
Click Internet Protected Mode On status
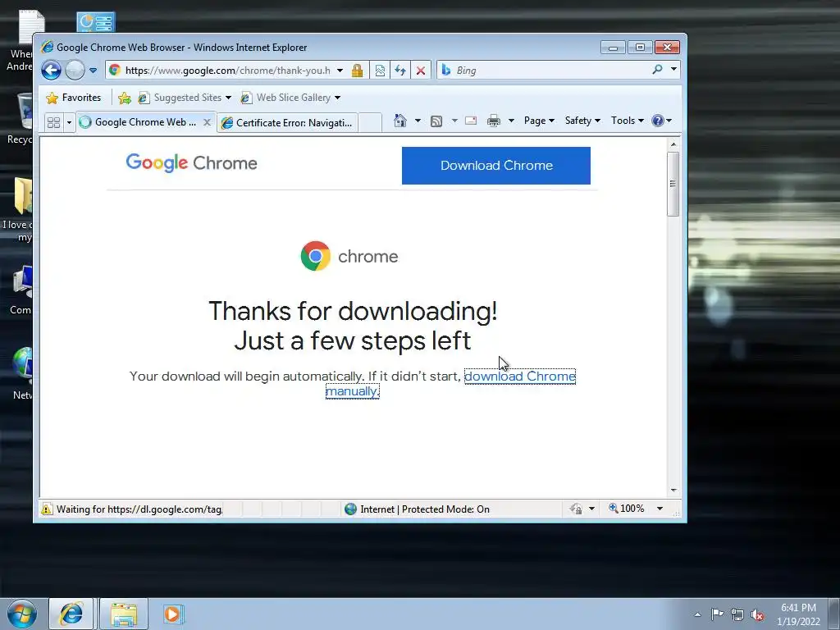[x=417, y=509]
